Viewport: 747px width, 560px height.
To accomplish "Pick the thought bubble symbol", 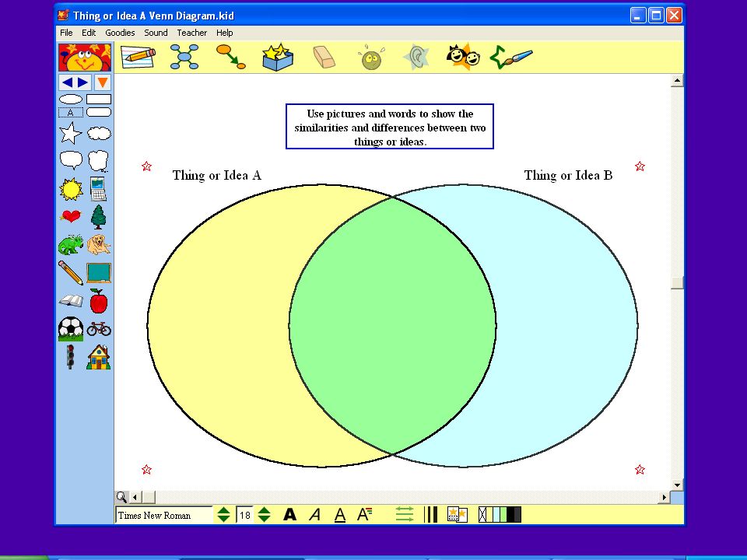I will [98, 160].
